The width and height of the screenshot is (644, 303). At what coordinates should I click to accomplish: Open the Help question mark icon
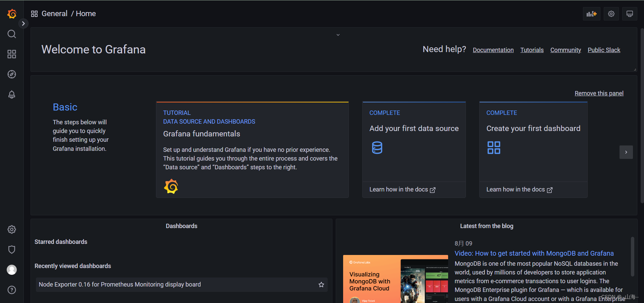pyautogui.click(x=12, y=290)
